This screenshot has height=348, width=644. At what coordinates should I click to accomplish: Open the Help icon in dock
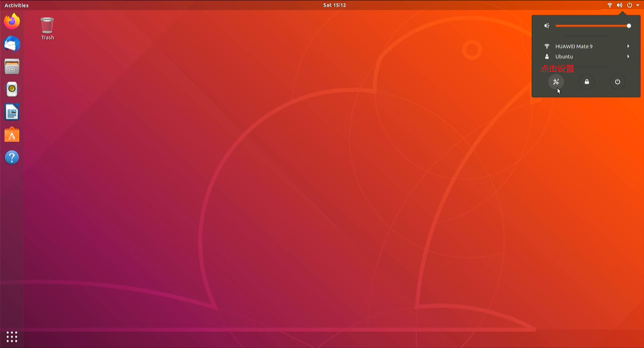point(12,158)
